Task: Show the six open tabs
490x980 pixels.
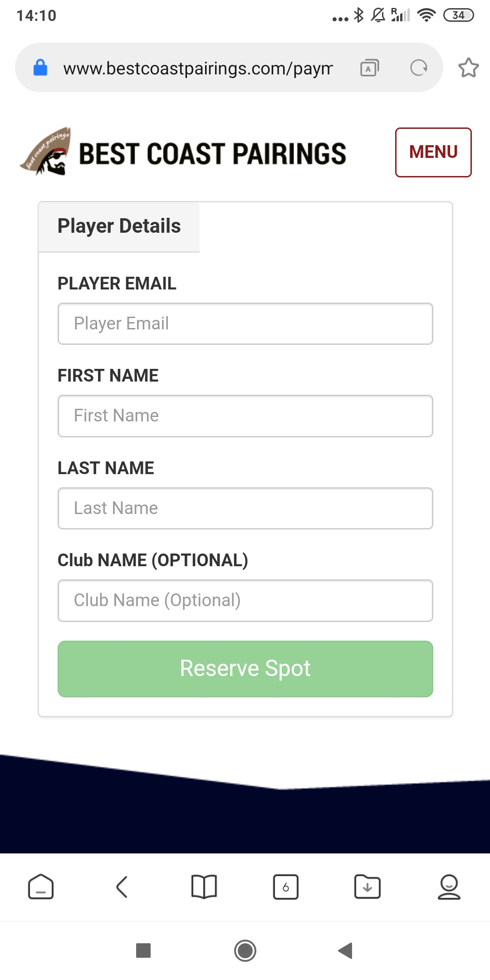Action: coord(285,887)
